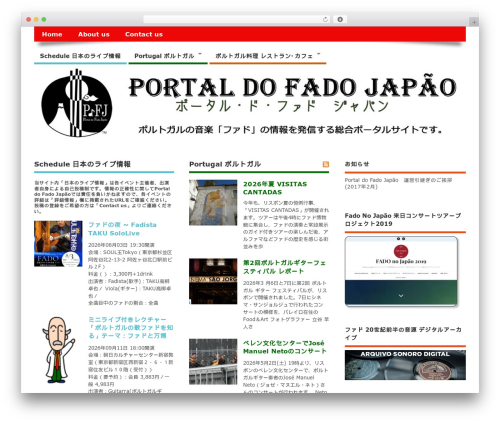The image size is (500, 423).
Task: Click the PdFJ circular site logo
Action: (x=76, y=103)
